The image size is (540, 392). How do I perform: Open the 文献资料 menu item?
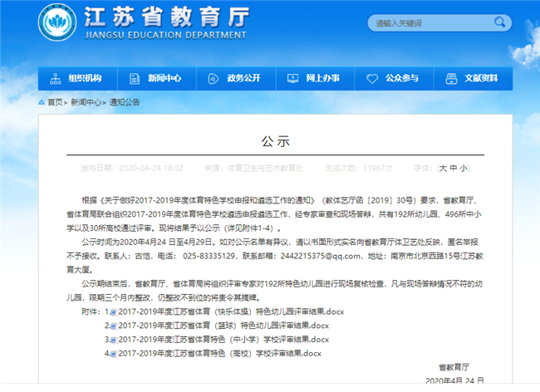(x=474, y=78)
